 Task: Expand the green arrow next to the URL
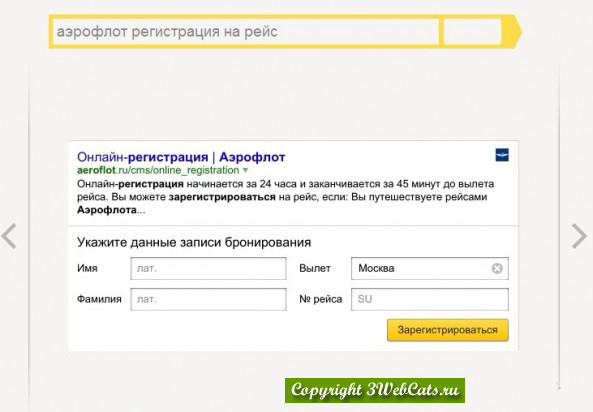pos(245,171)
